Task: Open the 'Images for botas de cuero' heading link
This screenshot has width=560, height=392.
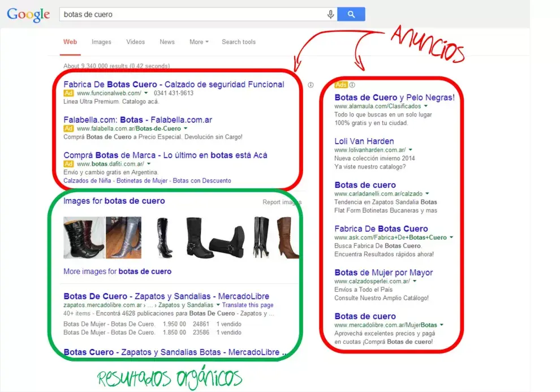Action: [114, 201]
